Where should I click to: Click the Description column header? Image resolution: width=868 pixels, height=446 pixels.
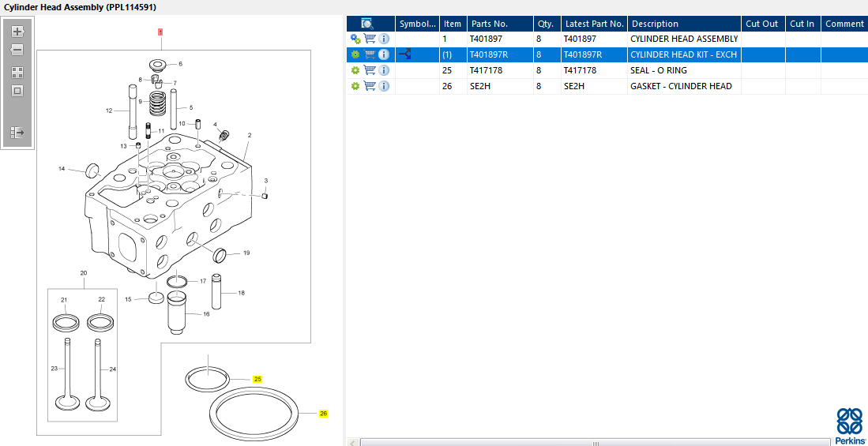[x=655, y=24]
